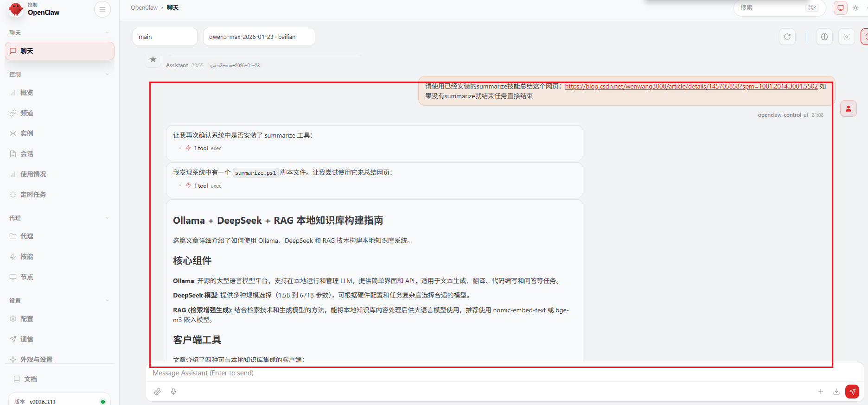Image resolution: width=868 pixels, height=405 pixels.
Task: Click the 搜索 search field
Action: tap(779, 8)
